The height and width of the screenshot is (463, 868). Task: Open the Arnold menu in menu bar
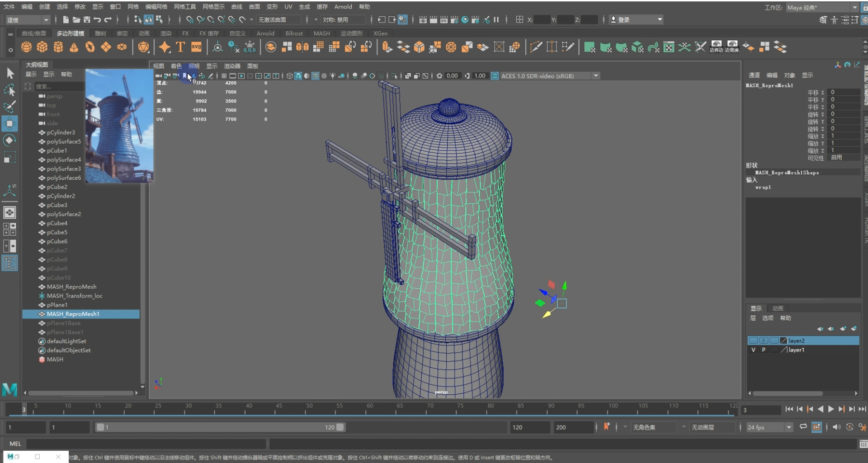[343, 7]
